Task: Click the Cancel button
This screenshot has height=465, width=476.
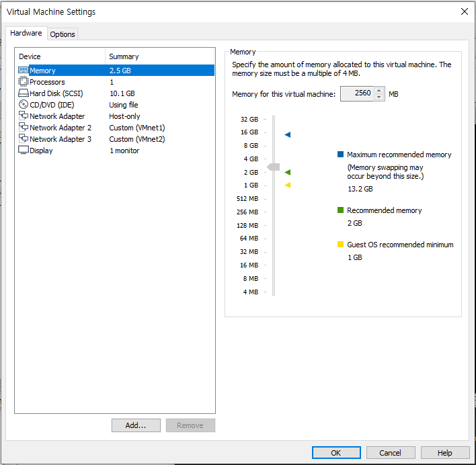Action: click(x=391, y=453)
